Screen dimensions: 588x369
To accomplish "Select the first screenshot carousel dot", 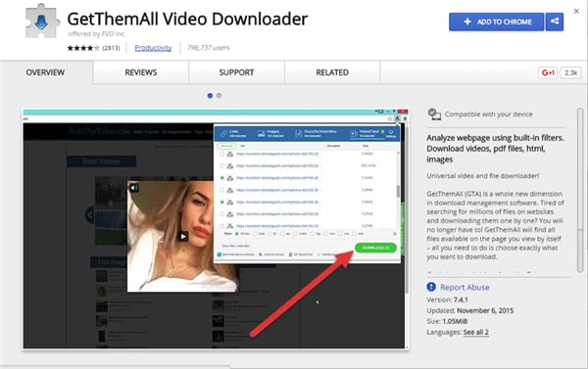I will pyautogui.click(x=210, y=96).
